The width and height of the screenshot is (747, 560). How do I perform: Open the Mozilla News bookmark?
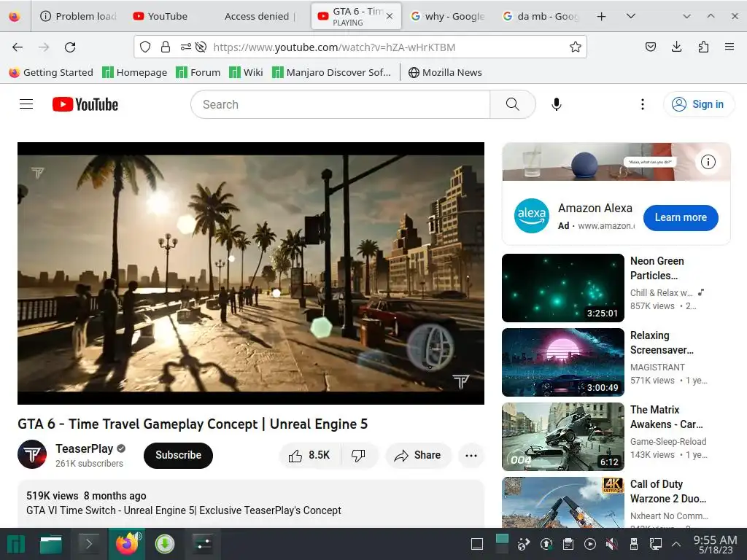(x=446, y=72)
